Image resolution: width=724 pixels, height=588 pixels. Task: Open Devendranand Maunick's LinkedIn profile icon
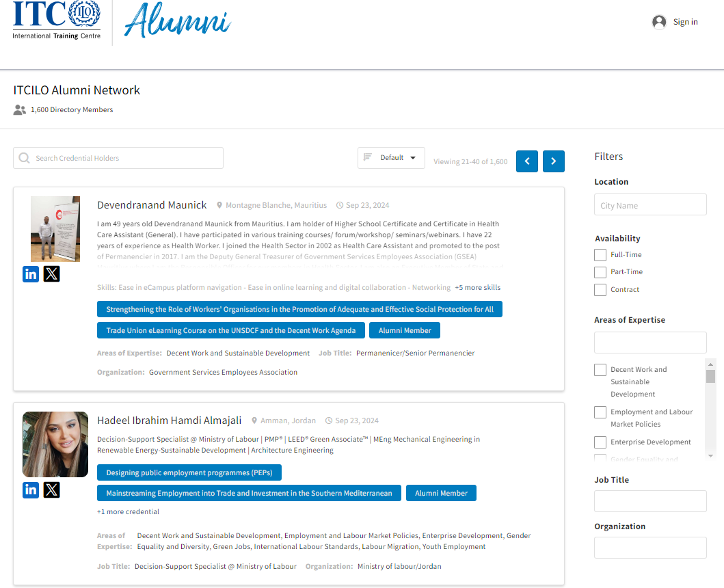point(30,273)
